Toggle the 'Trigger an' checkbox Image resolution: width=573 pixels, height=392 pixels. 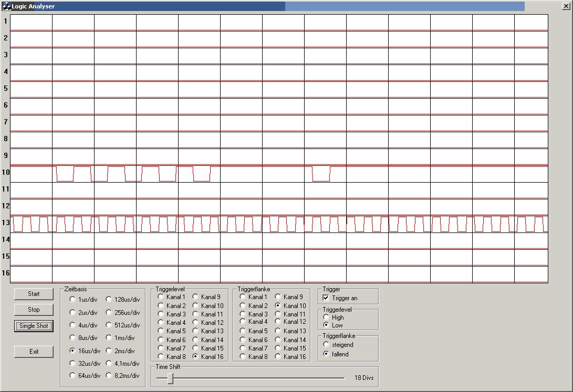[x=326, y=298]
